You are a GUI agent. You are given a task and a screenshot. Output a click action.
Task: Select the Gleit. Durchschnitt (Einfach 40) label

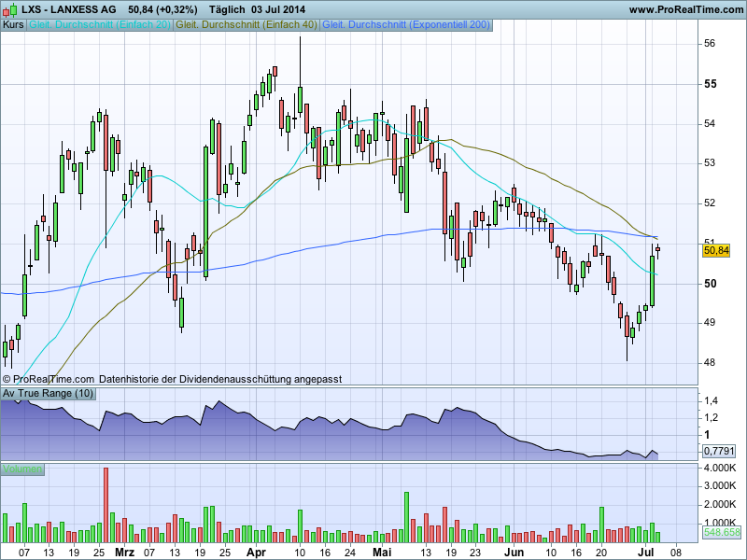click(x=247, y=25)
